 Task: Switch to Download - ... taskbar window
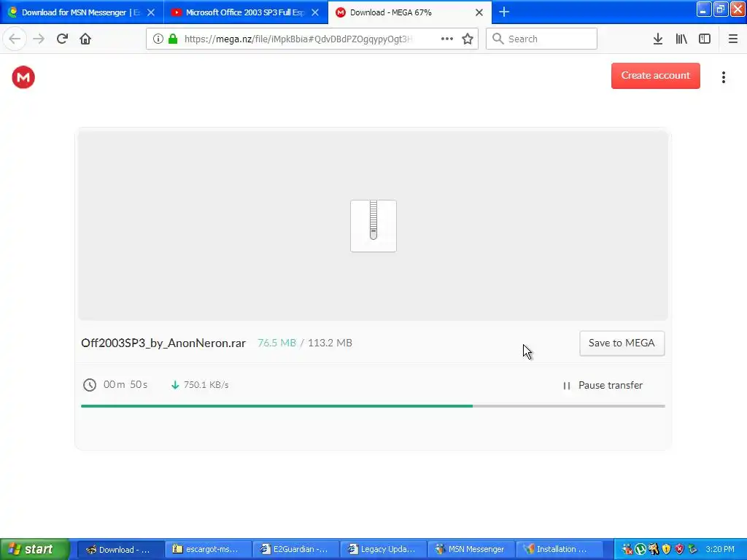click(121, 549)
